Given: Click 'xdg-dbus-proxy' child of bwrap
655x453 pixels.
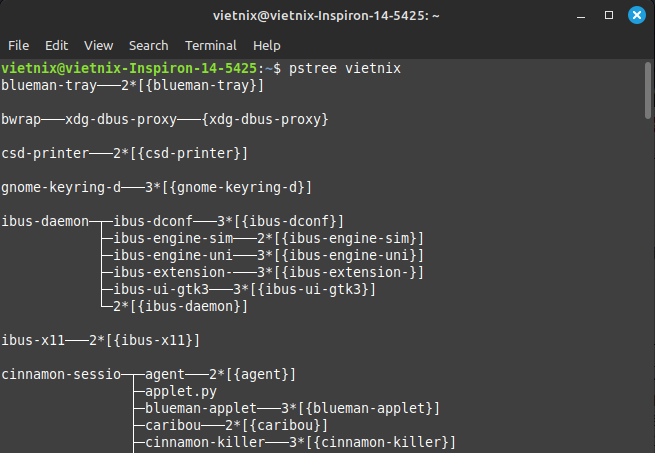Looking at the screenshot, I should pyautogui.click(x=121, y=120).
